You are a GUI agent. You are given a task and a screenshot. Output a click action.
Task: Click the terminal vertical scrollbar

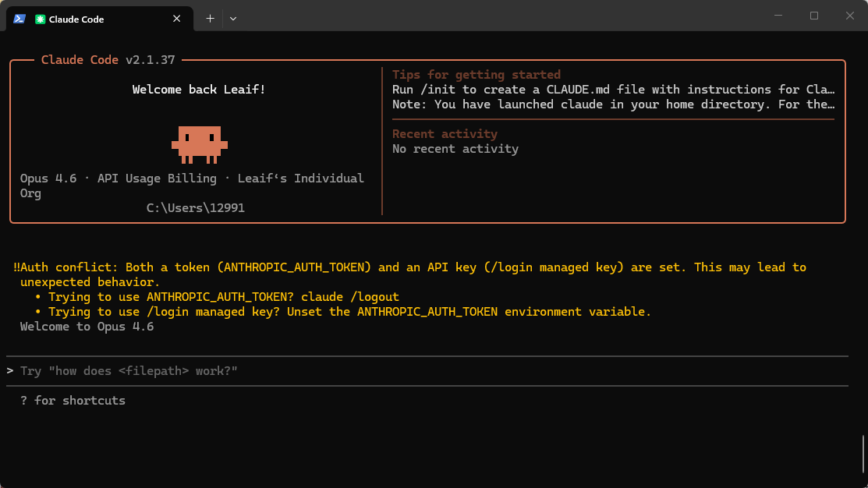click(x=863, y=454)
